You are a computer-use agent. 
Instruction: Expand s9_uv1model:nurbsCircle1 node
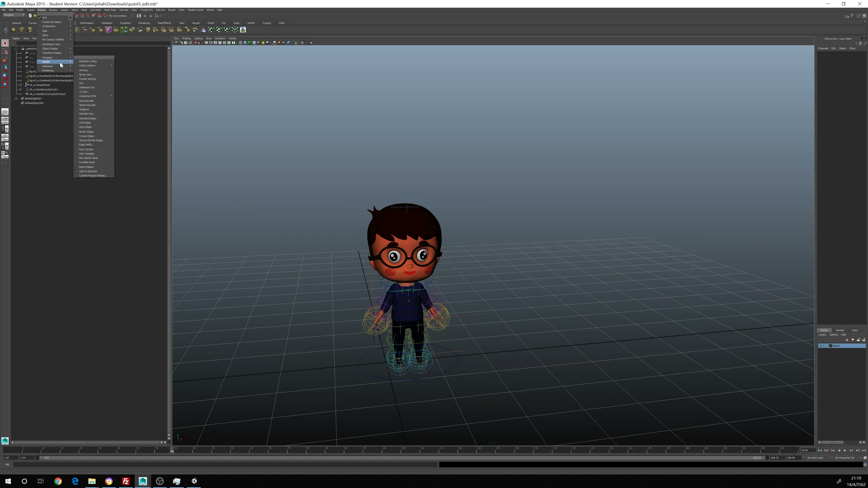[20, 89]
